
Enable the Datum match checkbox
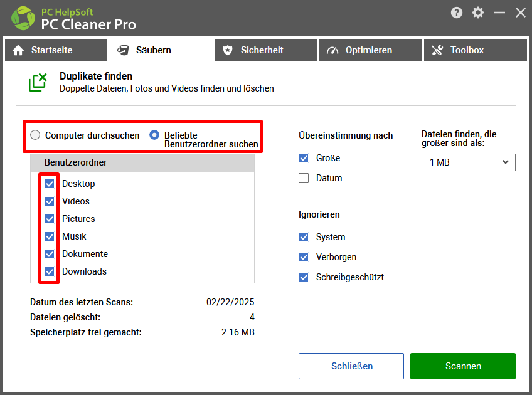click(x=304, y=178)
